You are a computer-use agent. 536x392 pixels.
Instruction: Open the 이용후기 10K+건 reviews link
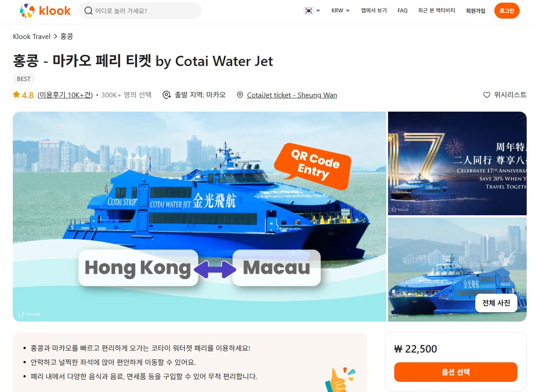click(x=65, y=95)
